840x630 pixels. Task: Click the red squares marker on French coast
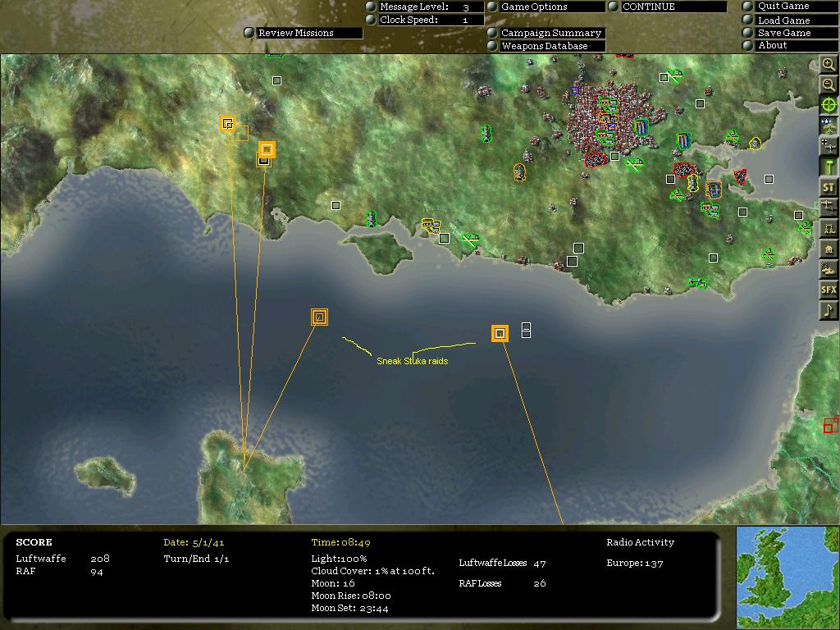pos(831,424)
